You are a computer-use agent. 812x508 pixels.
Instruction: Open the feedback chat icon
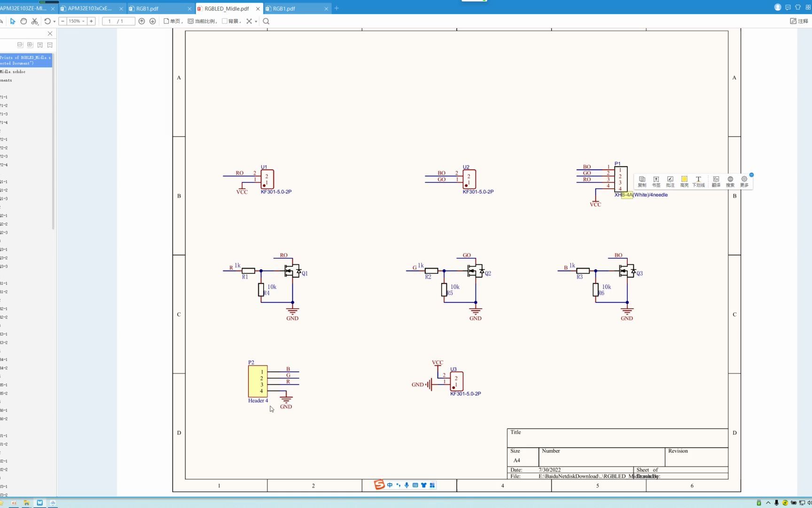tap(788, 7)
